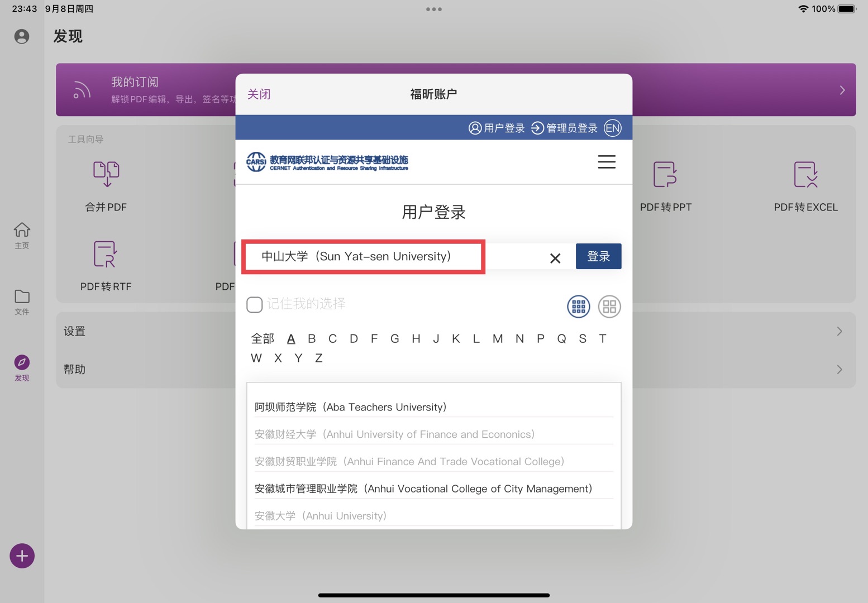Click the CARSI logo
868x603 pixels.
coord(327,162)
